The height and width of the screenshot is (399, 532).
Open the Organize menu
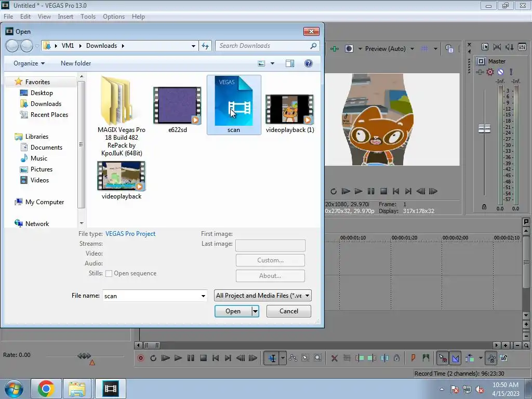click(x=29, y=63)
